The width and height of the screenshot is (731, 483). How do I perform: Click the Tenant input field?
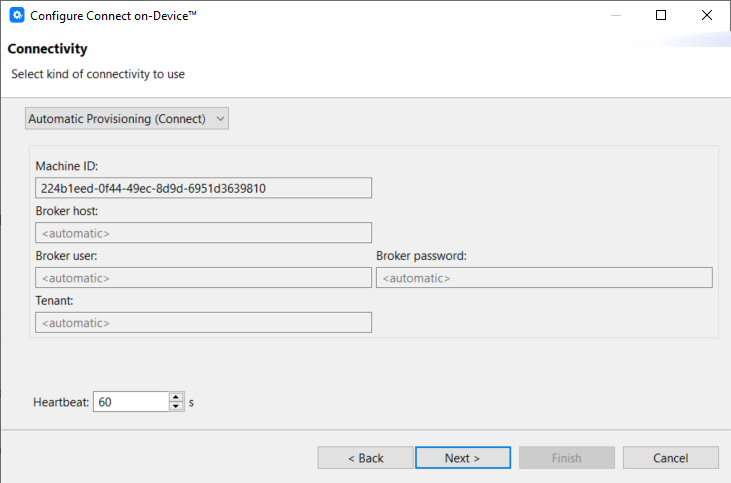point(203,322)
